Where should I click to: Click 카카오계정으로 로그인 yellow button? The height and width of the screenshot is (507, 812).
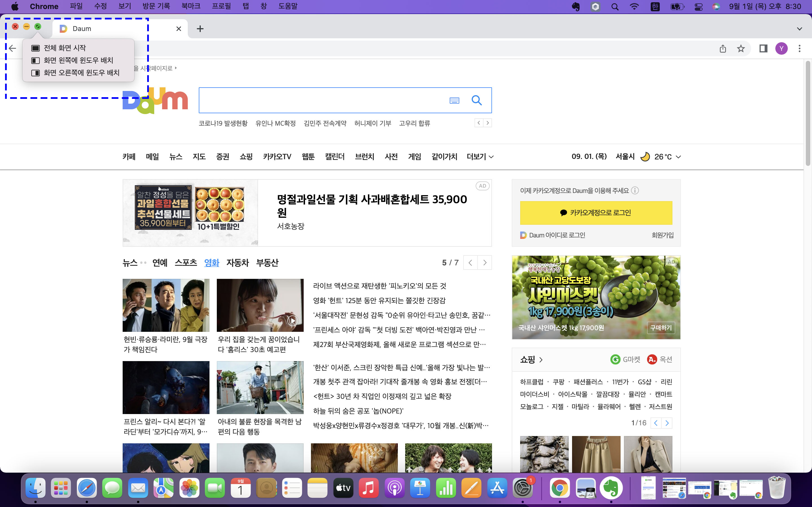pyautogui.click(x=596, y=213)
